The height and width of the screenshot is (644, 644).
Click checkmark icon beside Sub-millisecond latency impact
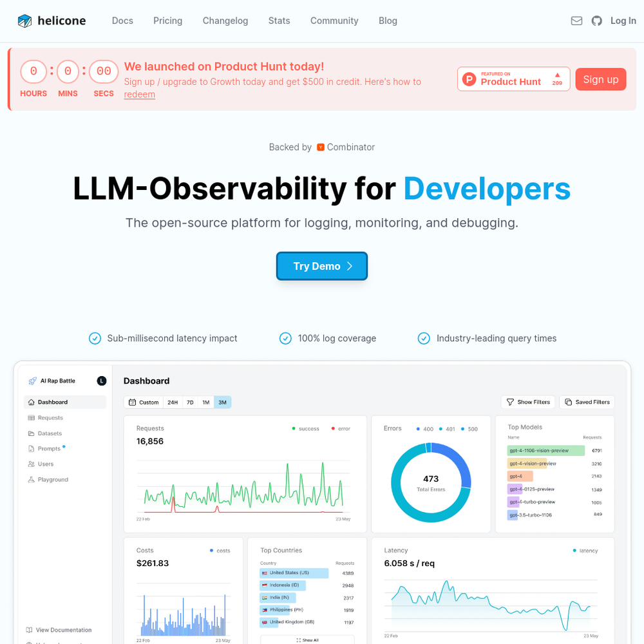(95, 339)
